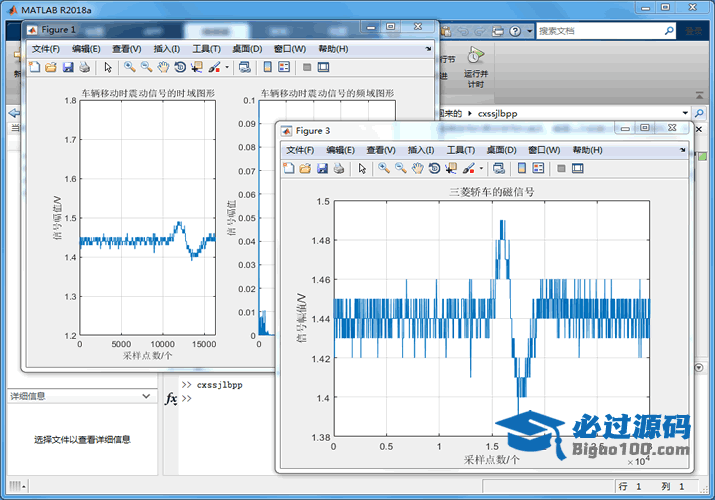Open 编辑(E) menu in Figure 3
Viewport: 715px width, 500px height.
(x=341, y=150)
